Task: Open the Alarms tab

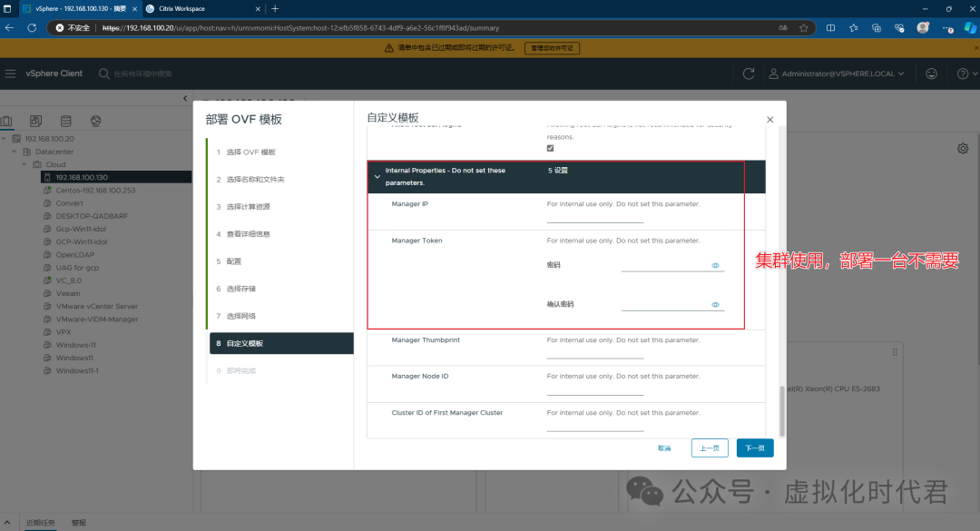Action: tap(79, 523)
